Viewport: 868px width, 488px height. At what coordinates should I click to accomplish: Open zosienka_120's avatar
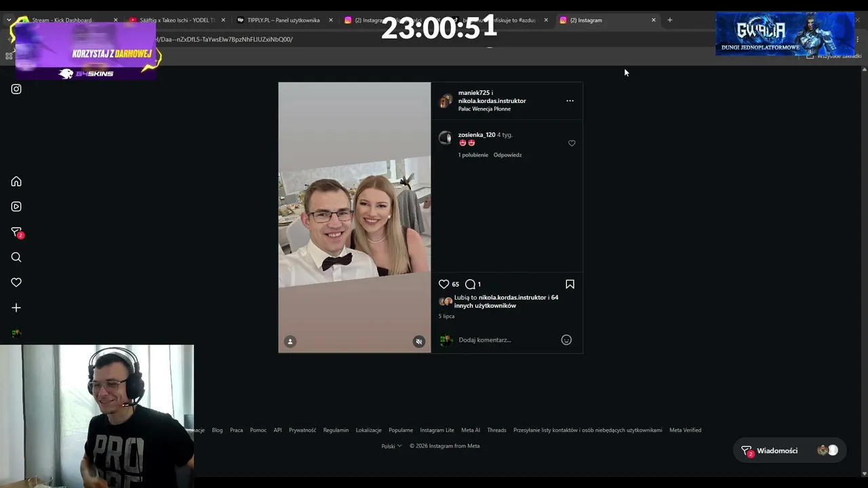(445, 138)
